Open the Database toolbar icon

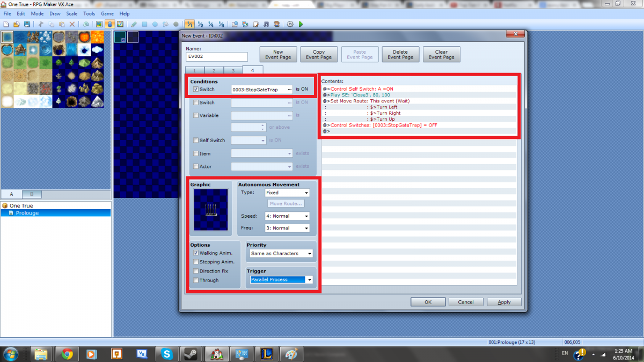pyautogui.click(x=235, y=24)
